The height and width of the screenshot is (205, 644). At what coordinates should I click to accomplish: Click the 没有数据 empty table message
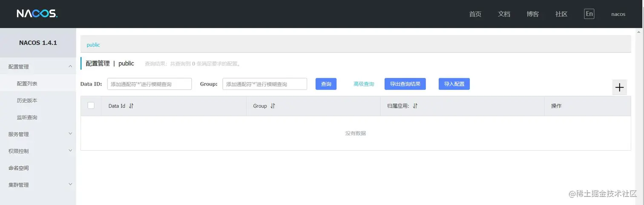point(356,133)
